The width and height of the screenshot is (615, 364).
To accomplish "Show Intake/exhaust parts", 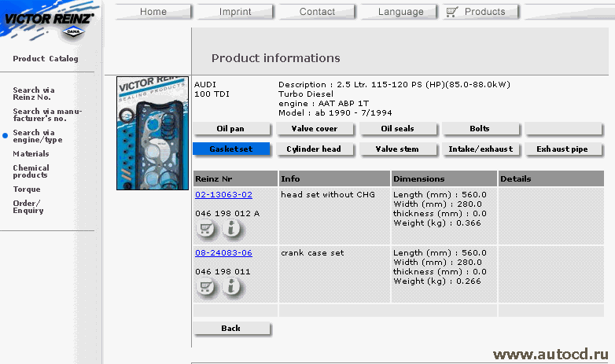I will click(x=481, y=149).
